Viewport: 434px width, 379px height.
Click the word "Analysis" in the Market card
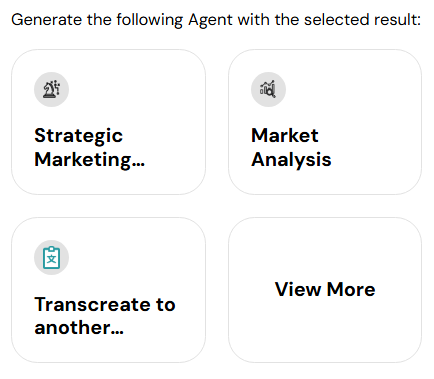[291, 160]
